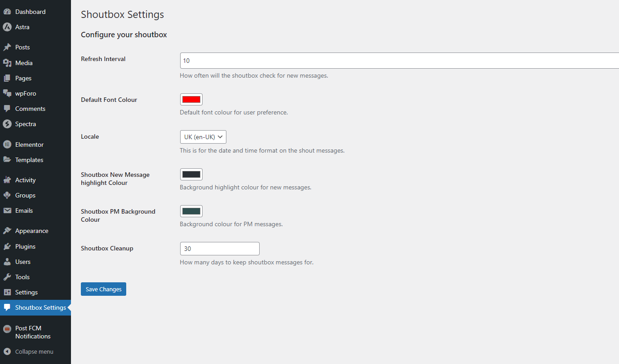
Task: Select the active Shoutbox Settings menu item
Action: click(35, 307)
